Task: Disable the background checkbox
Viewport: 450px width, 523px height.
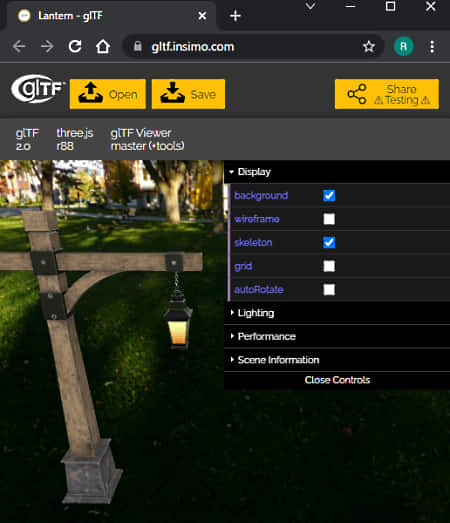Action: coord(329,195)
